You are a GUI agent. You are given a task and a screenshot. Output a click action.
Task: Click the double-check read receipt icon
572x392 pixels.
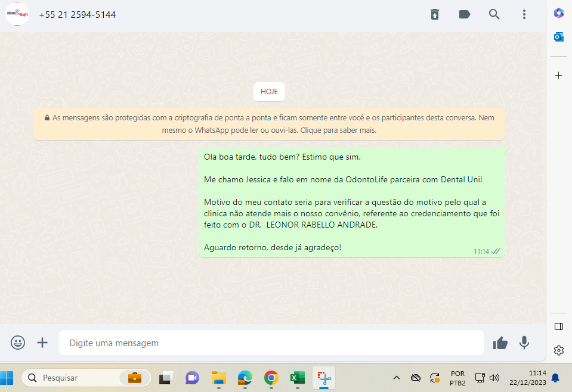pyautogui.click(x=496, y=251)
